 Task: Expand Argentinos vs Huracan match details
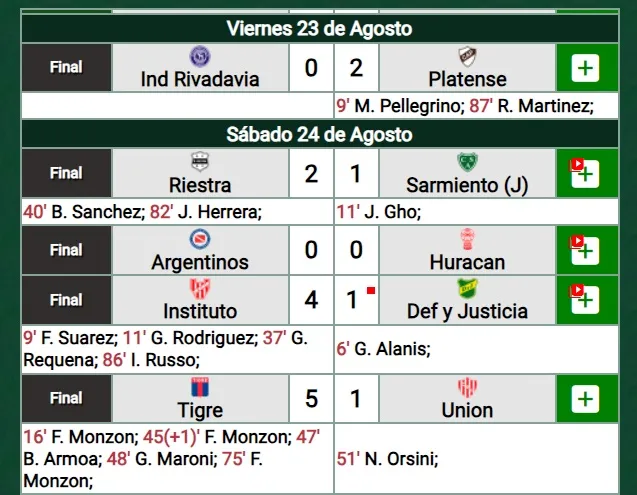coord(586,251)
